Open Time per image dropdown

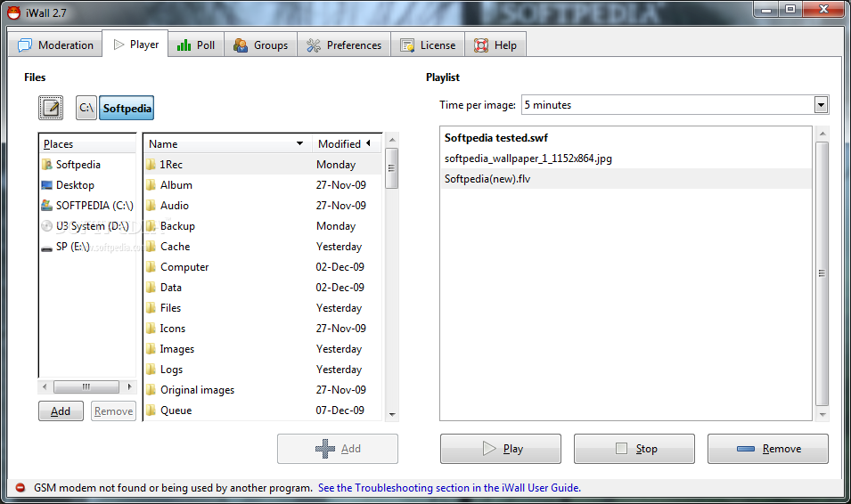click(x=822, y=105)
